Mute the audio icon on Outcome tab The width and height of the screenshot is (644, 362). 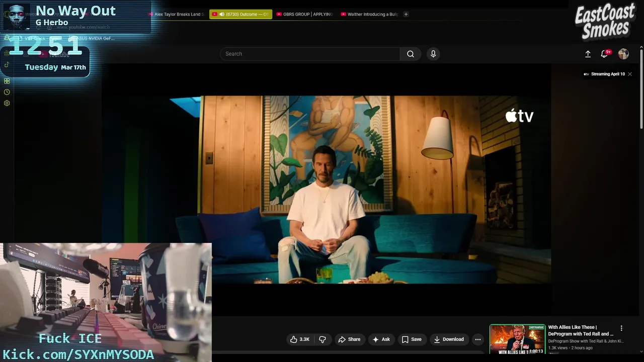pyautogui.click(x=222, y=14)
